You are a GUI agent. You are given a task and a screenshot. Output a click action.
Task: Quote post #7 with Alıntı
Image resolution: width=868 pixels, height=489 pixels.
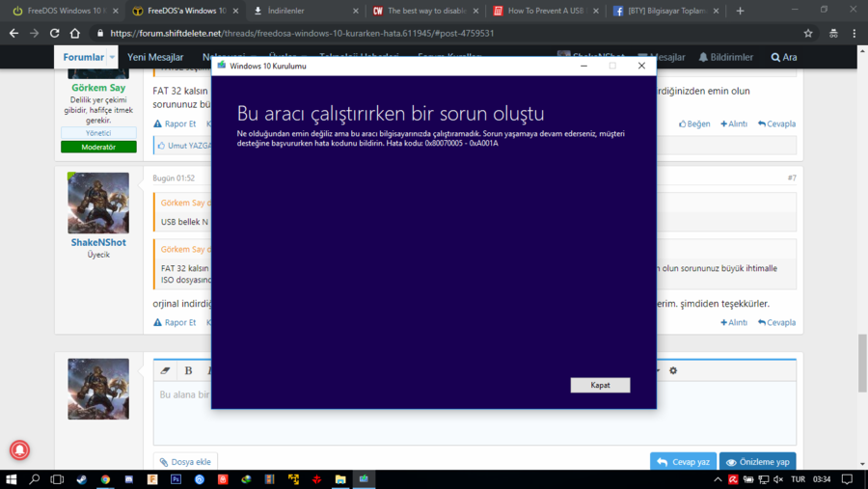pos(734,322)
